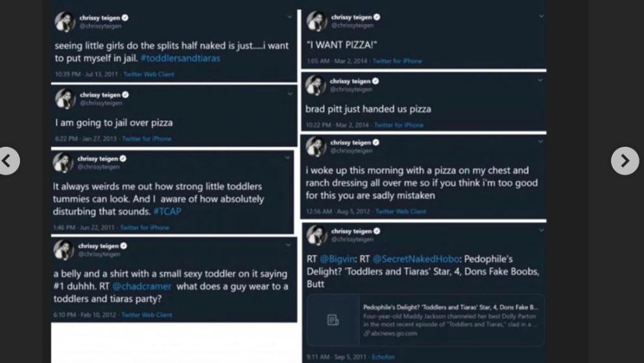Viewport: 644px width, 363px height.
Task: Click avatar on the "I WANT PIZZA!" tweet
Action: click(x=316, y=21)
